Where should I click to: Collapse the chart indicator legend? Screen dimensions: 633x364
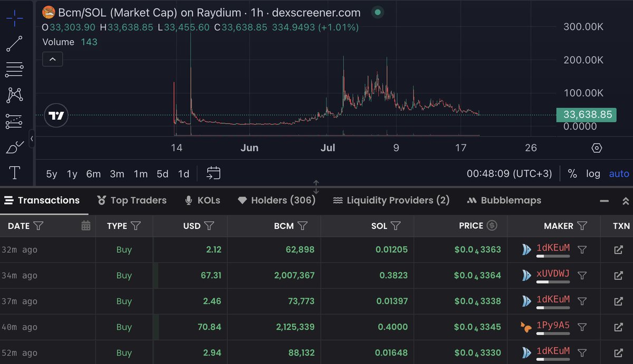click(52, 59)
